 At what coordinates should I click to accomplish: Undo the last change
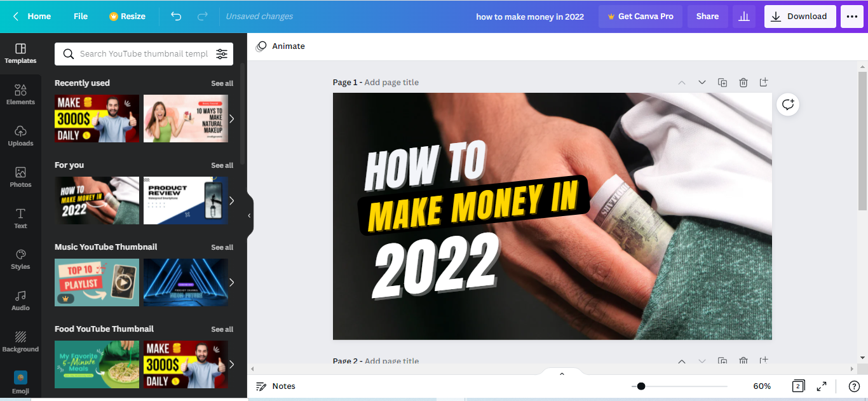pos(176,16)
